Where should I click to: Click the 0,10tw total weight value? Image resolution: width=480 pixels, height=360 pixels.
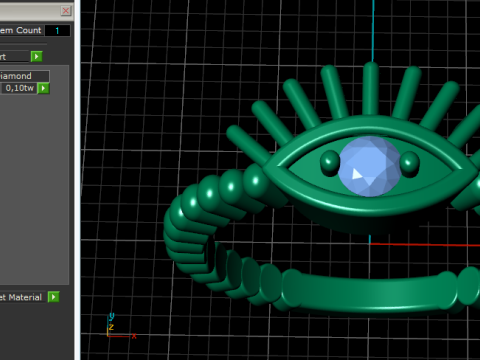(19, 88)
